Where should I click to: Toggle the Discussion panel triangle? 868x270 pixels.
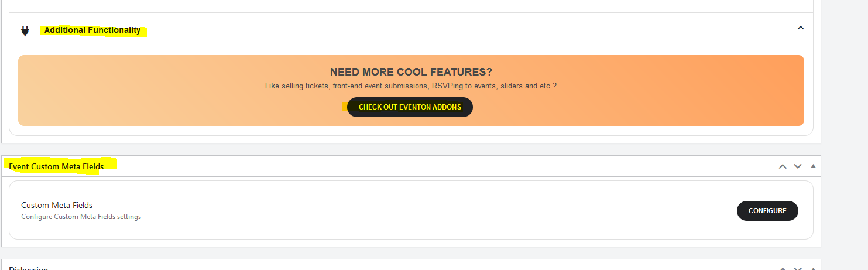[x=813, y=268]
